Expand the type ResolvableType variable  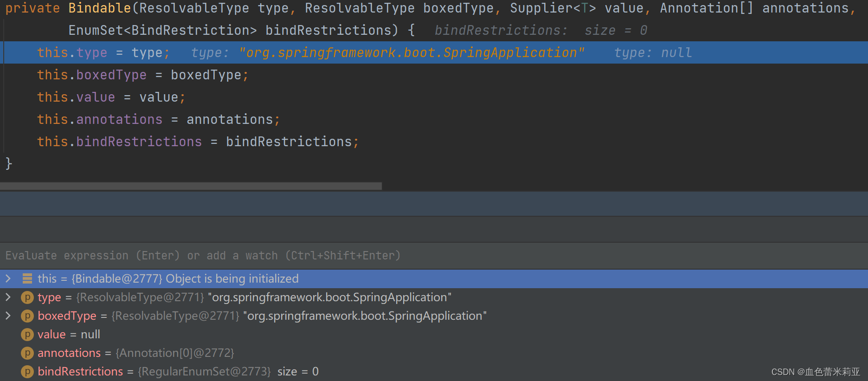8,297
